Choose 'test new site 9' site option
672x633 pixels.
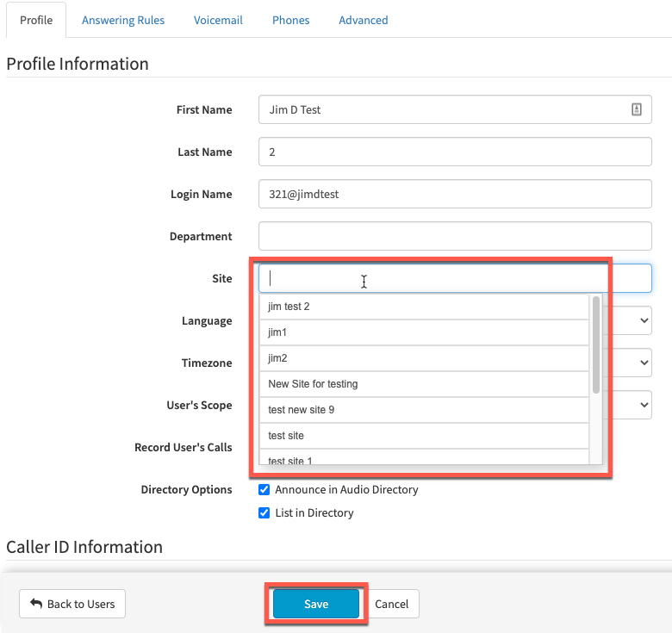coord(424,410)
